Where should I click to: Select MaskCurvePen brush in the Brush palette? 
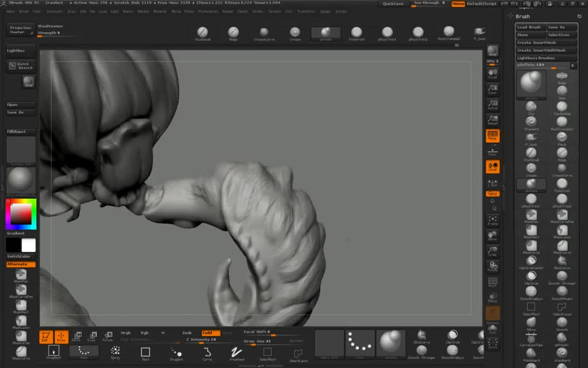[x=562, y=216]
